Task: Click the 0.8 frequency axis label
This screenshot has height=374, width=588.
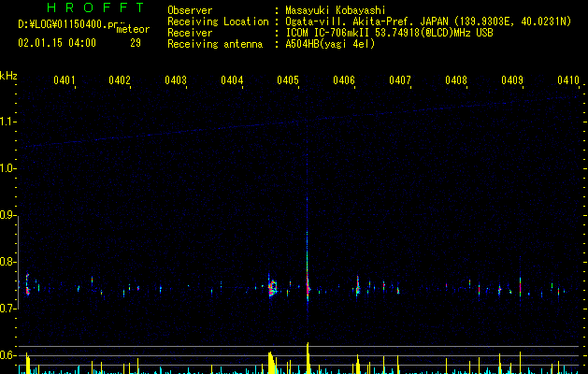Action: point(7,262)
